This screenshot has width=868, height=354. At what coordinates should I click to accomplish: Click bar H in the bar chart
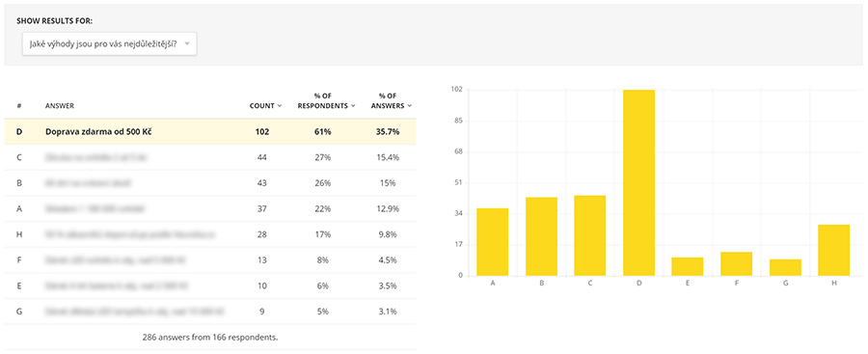[833, 251]
